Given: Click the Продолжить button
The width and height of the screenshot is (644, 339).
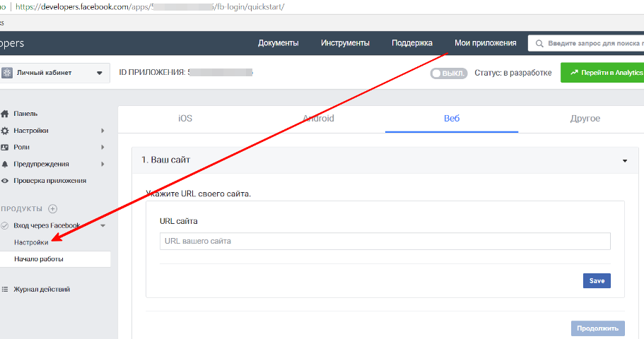Looking at the screenshot, I should pyautogui.click(x=597, y=328).
